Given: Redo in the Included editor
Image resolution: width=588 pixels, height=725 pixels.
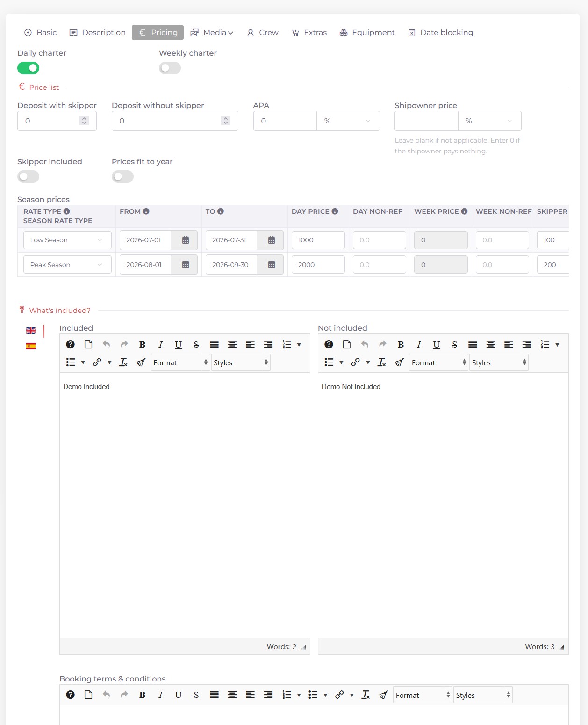Looking at the screenshot, I should [124, 345].
